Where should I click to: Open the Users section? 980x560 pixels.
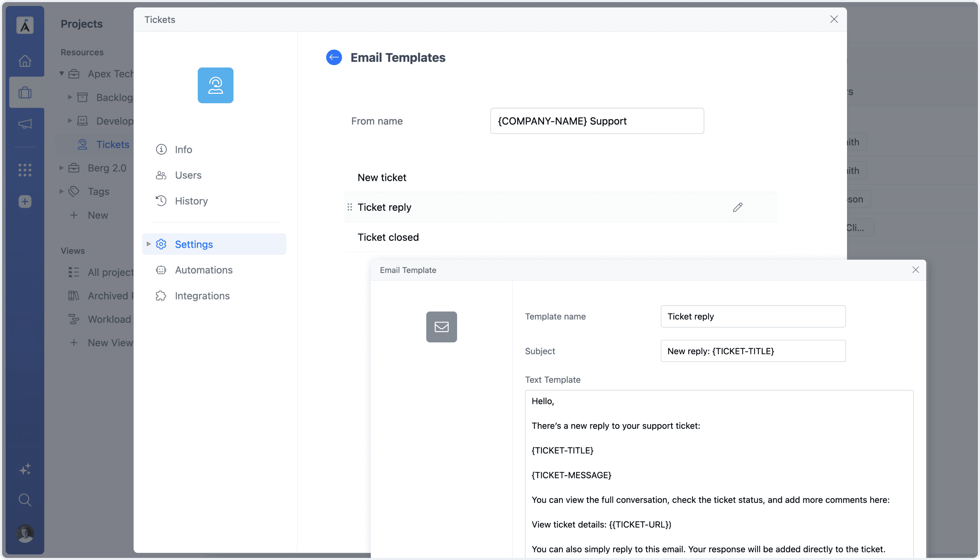click(214, 175)
